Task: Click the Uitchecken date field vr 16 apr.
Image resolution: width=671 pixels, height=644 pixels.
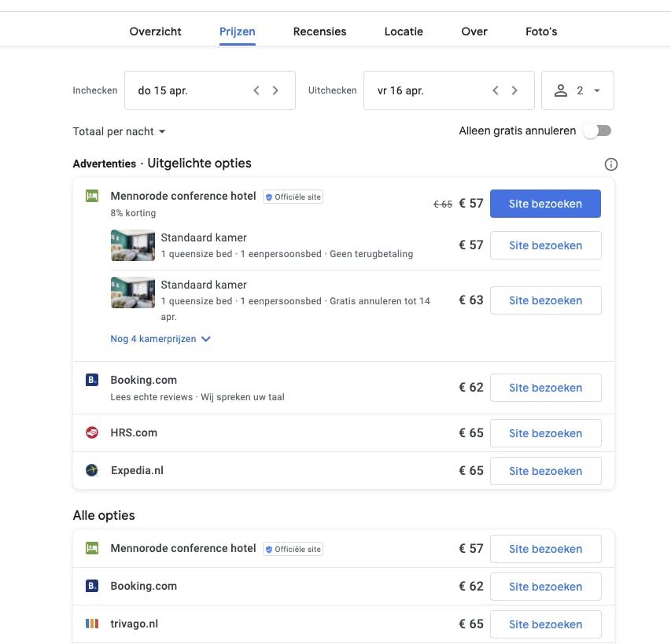Action: tap(449, 90)
